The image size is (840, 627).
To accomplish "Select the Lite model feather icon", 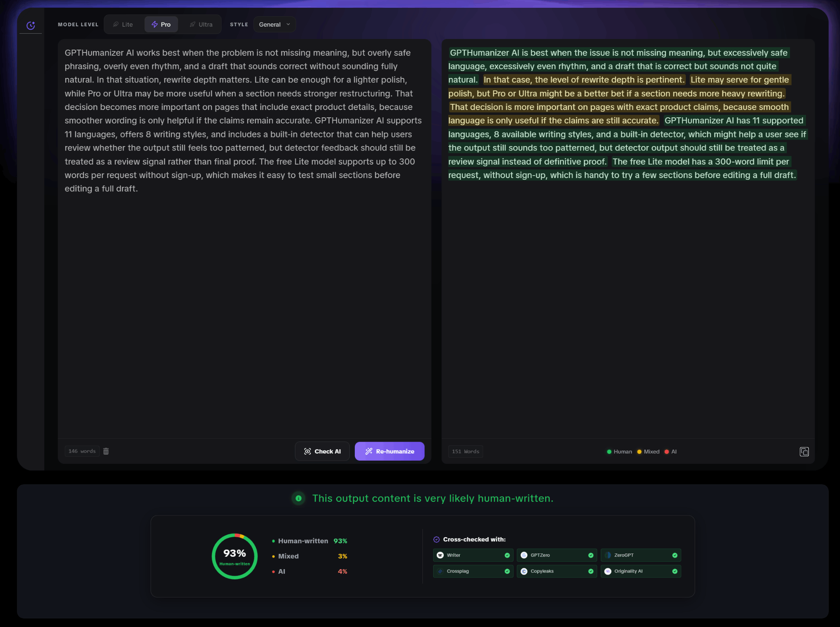I will (115, 24).
